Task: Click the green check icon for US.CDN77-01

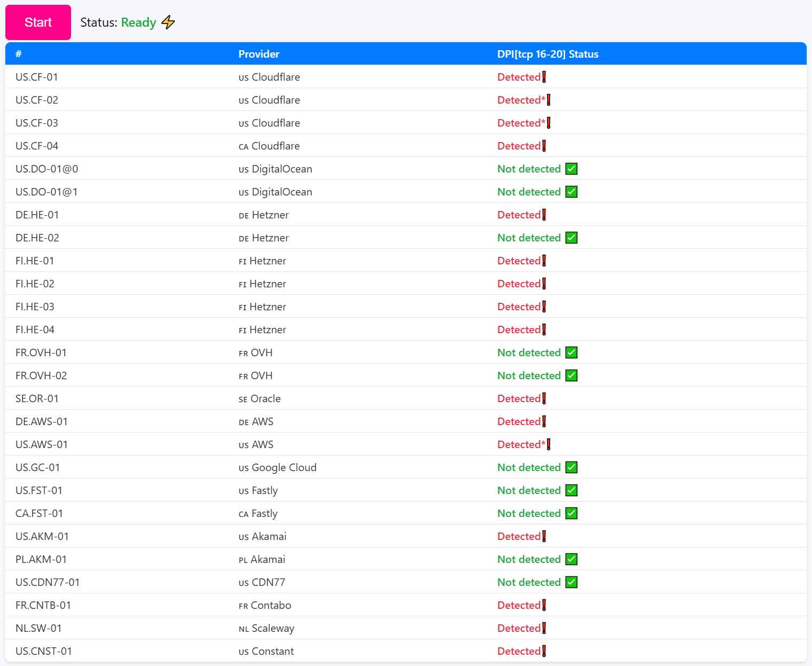Action: (x=571, y=582)
